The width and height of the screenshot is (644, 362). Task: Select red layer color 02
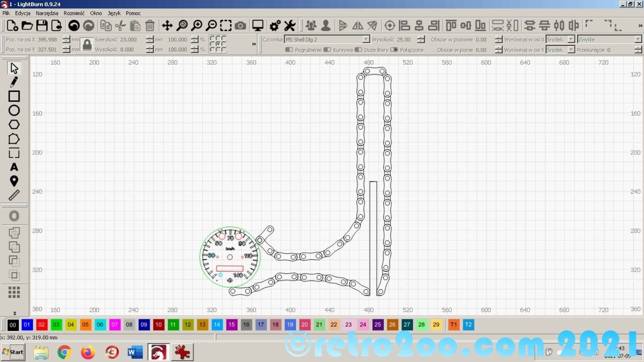click(42, 324)
